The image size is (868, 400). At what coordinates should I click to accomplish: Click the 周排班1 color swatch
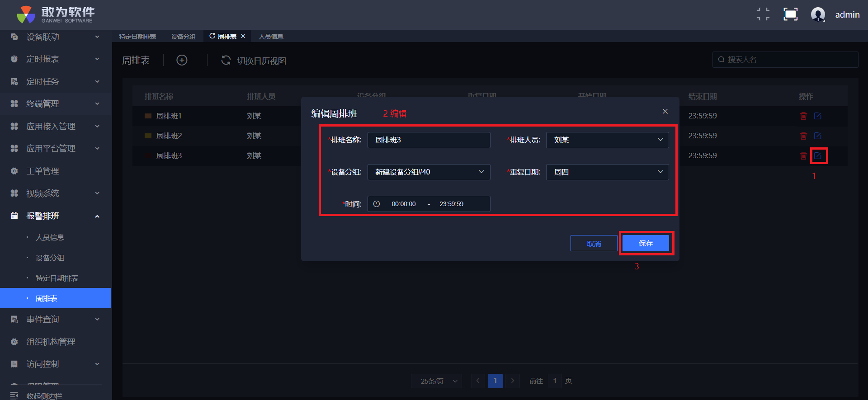coord(148,116)
